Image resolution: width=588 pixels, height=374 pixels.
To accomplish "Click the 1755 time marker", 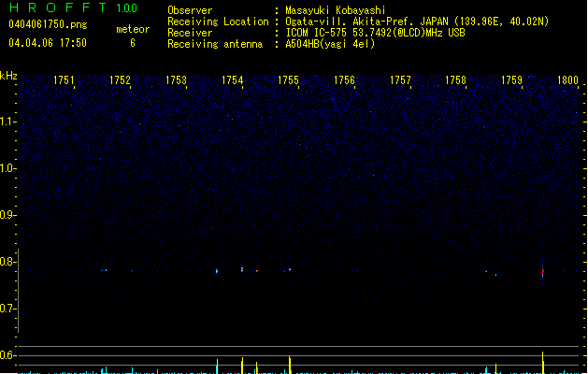I will 288,80.
